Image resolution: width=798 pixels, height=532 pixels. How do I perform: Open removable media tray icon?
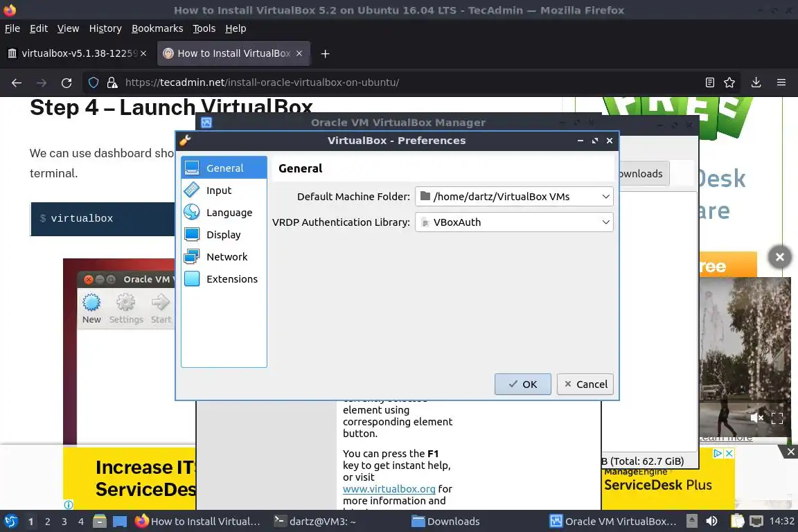click(x=691, y=521)
